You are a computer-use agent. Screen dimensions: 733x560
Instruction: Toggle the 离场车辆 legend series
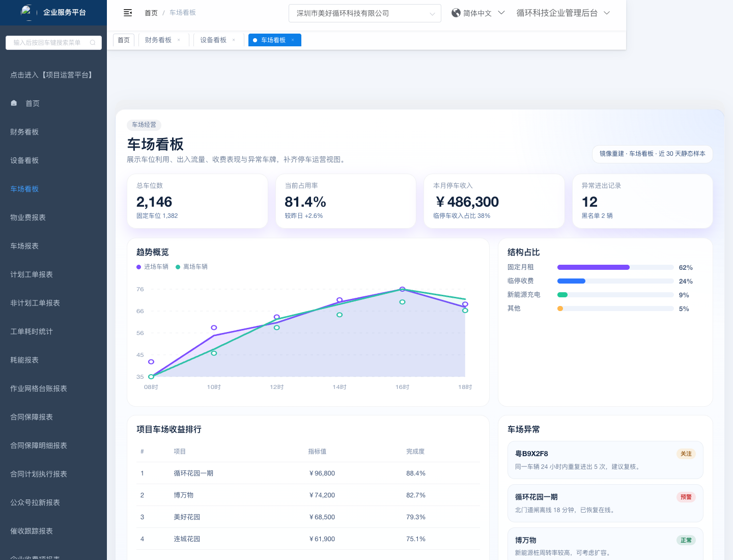point(192,267)
